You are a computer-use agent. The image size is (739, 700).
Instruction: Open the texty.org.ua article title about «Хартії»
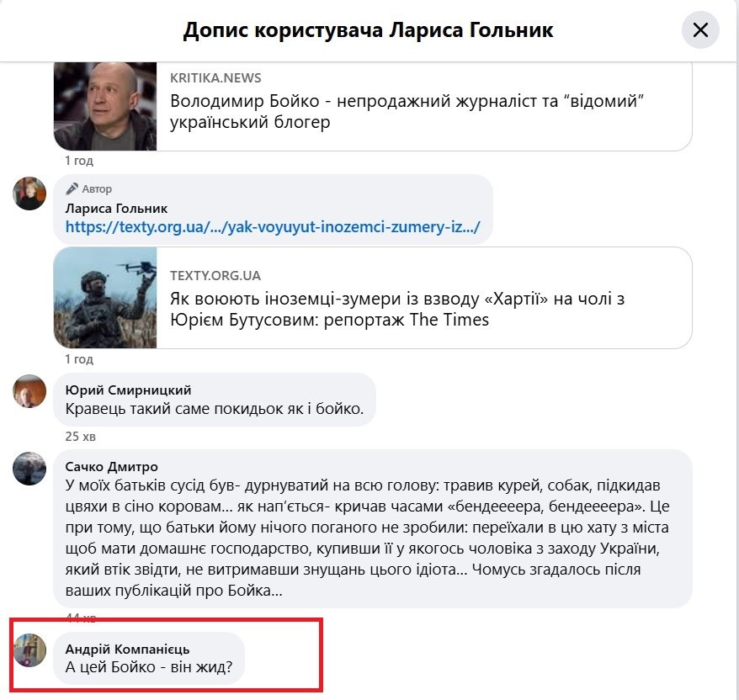[x=397, y=309]
